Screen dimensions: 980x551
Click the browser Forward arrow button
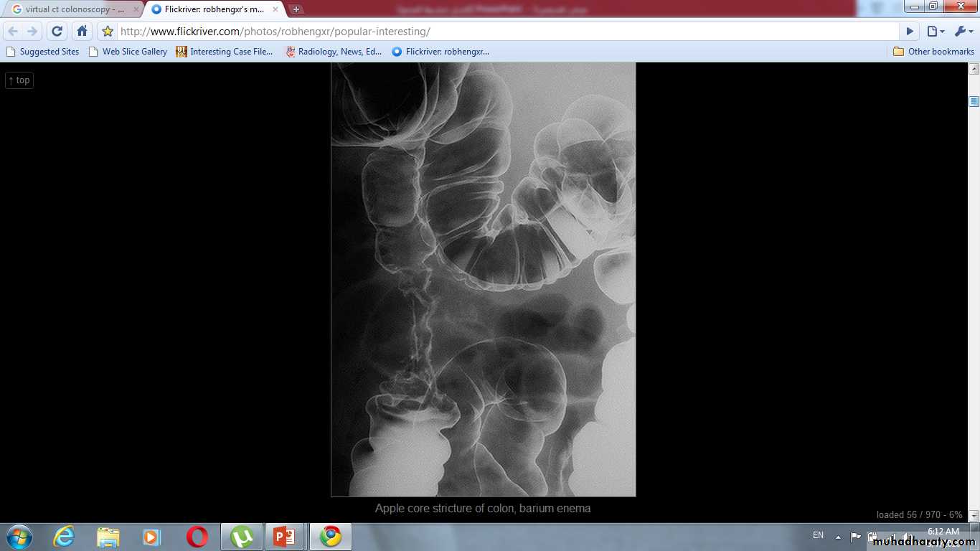tap(32, 32)
